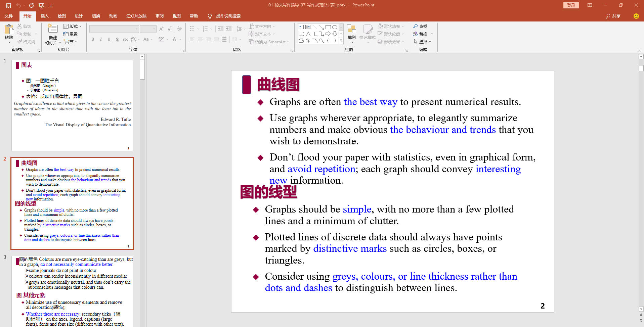Click the Clear All Formatting icon

(x=180, y=29)
